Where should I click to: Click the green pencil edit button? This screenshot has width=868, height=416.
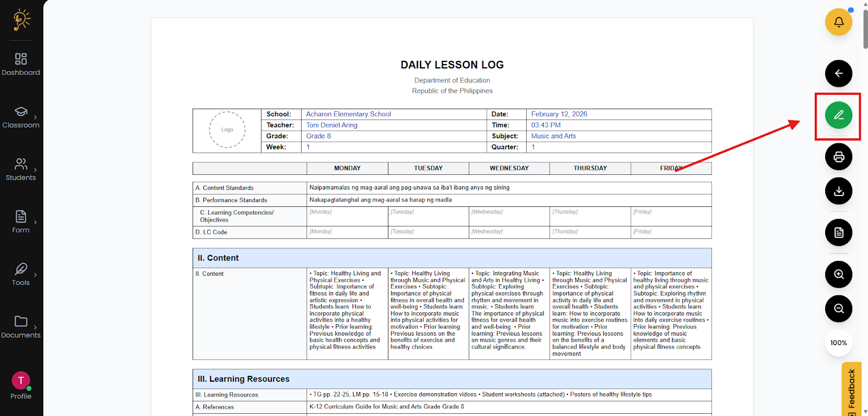838,115
